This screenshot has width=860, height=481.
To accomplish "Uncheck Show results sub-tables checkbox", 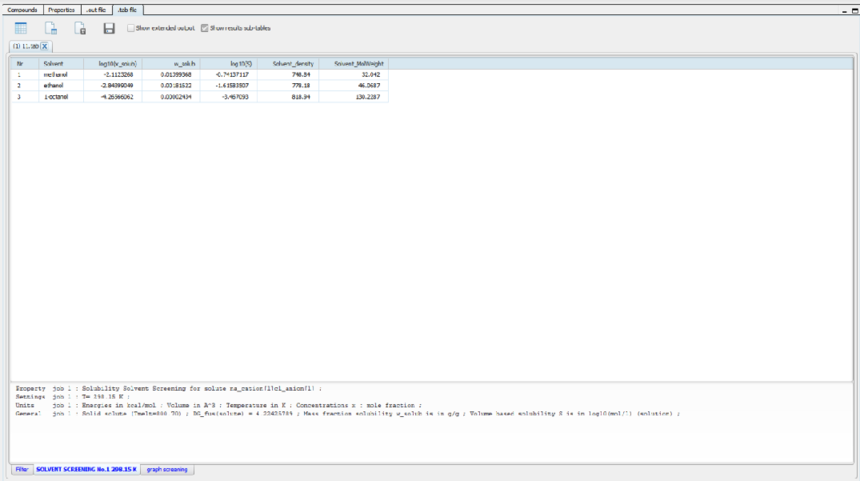I will coord(205,28).
